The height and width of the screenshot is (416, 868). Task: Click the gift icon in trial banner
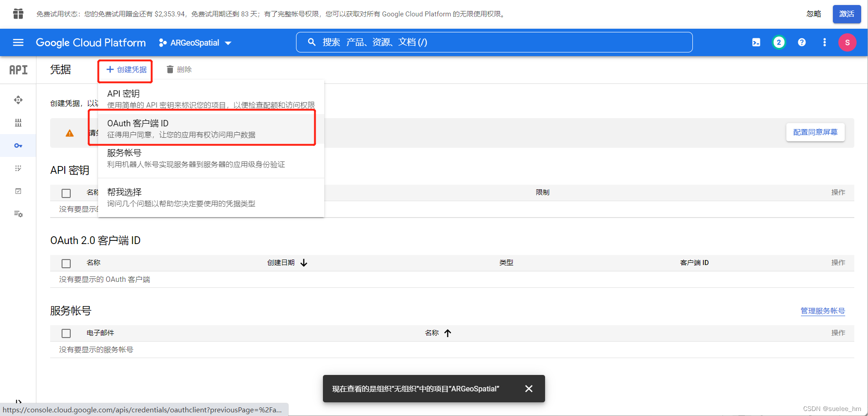point(18,14)
